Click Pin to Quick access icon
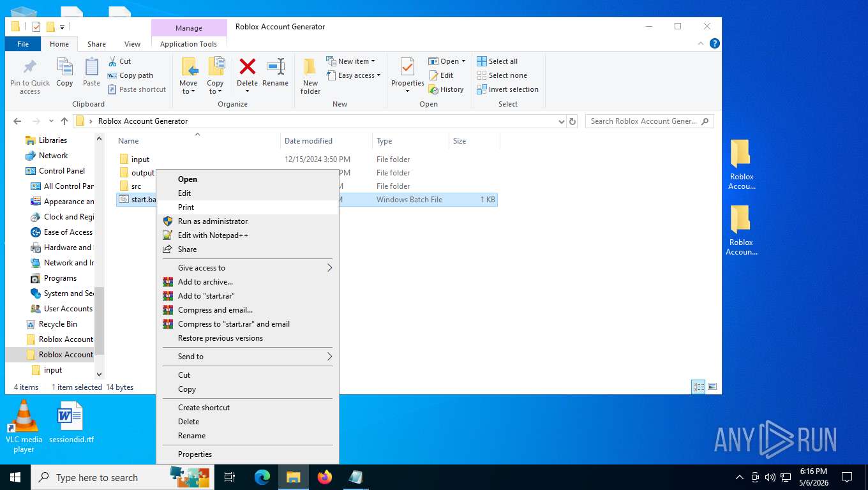Viewport: 868px width, 490px height. coord(29,77)
